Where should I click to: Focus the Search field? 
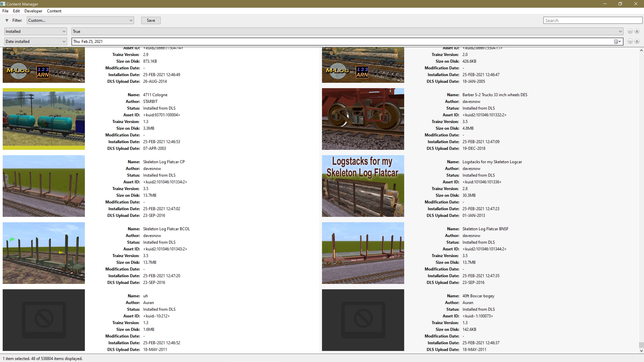593,20
